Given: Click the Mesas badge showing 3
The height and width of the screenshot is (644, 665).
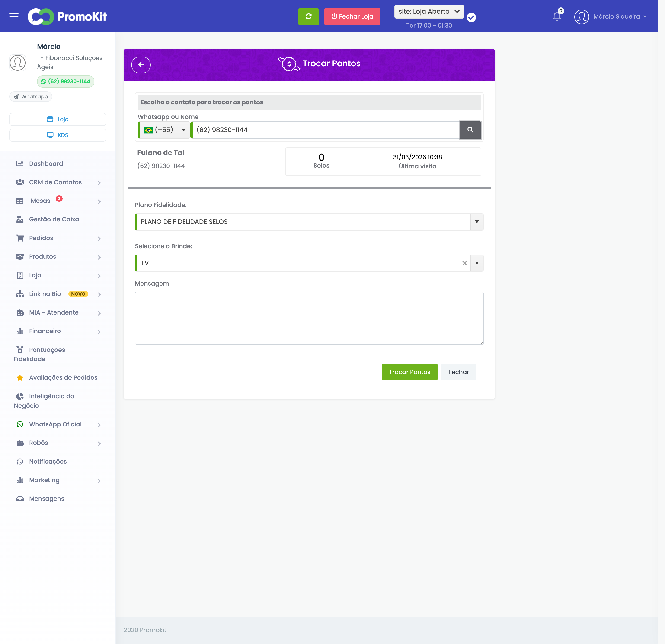Looking at the screenshot, I should tap(59, 198).
